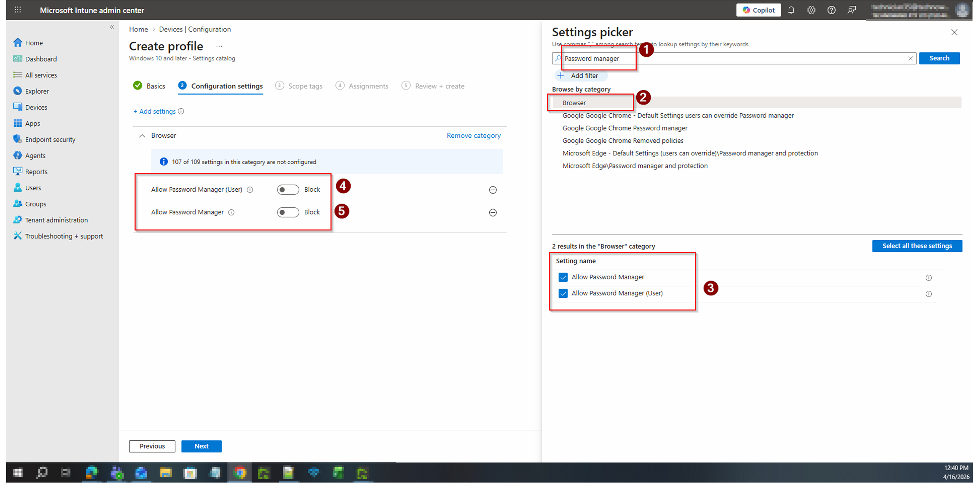Select Scope tags step
The width and height of the screenshot is (980, 486).
299,86
